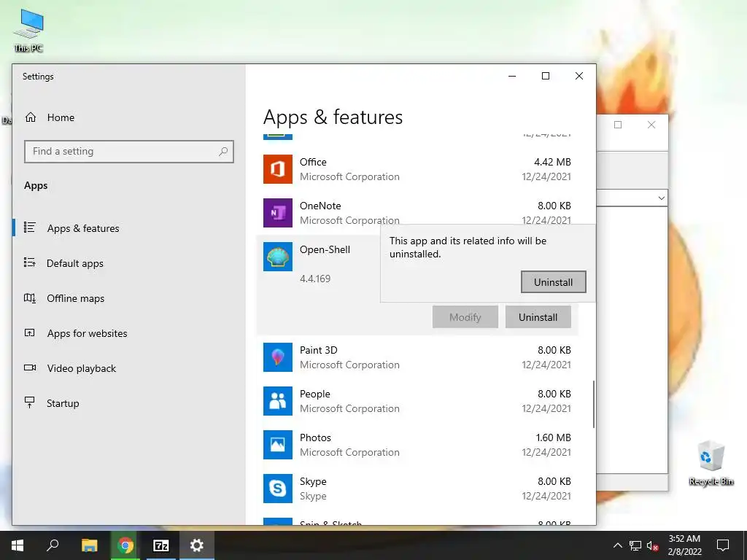Screen dimensions: 747x560
Task: Click the Skype app icon
Action: click(278, 489)
